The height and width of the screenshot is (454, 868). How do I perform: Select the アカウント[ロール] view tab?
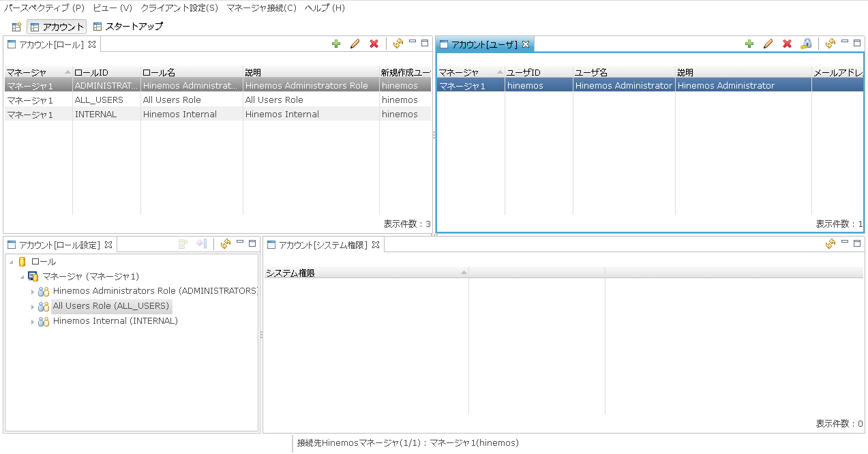tap(51, 44)
